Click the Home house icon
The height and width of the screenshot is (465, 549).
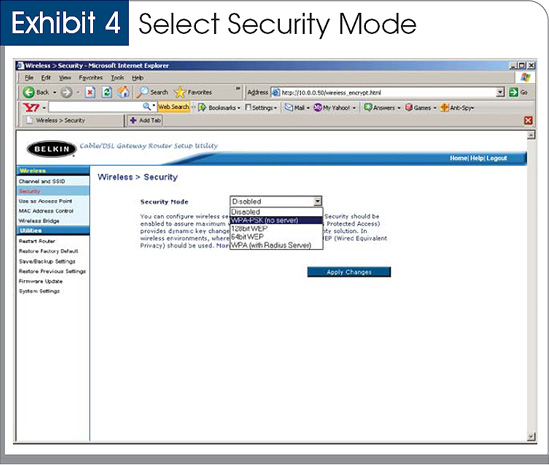[x=123, y=92]
